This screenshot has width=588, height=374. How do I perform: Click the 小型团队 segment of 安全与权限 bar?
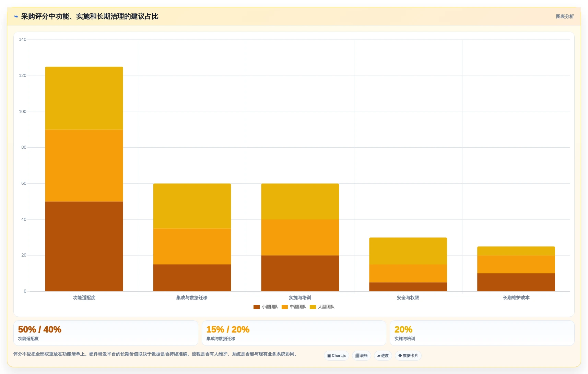(x=408, y=287)
